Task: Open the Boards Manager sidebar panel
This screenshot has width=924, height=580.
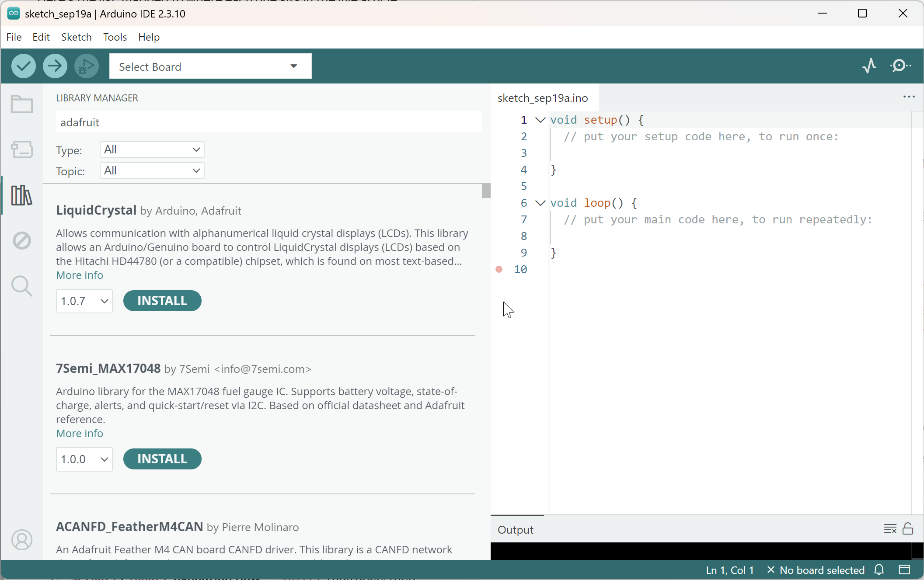Action: pos(21,149)
